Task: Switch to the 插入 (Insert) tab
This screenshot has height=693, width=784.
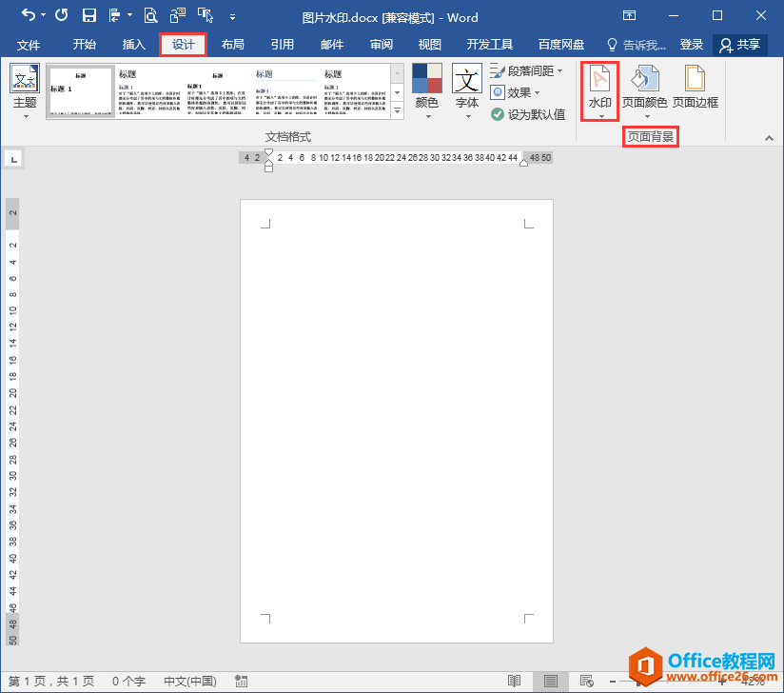Action: coord(133,45)
